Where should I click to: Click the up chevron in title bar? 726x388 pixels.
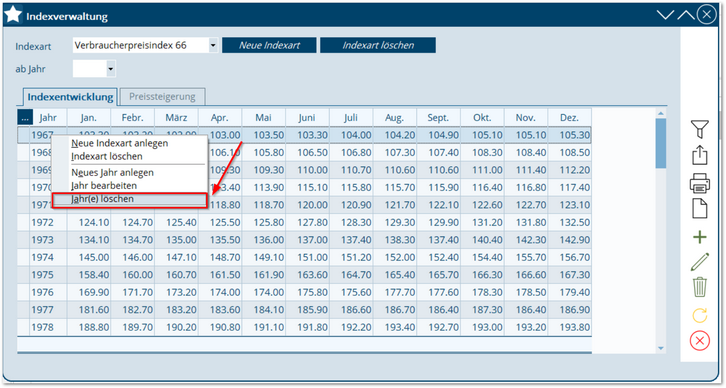pyautogui.click(x=686, y=15)
